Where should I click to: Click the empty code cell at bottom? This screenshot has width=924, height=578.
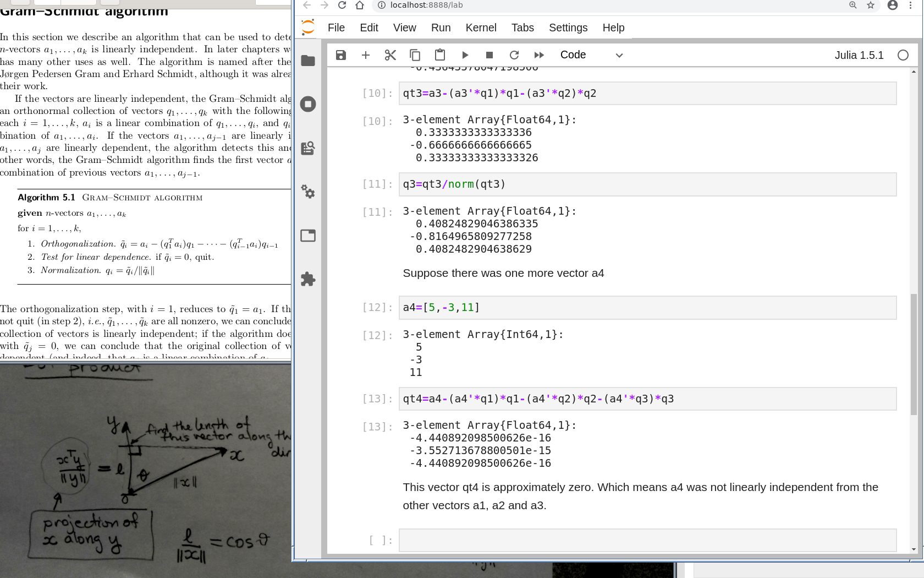point(647,541)
